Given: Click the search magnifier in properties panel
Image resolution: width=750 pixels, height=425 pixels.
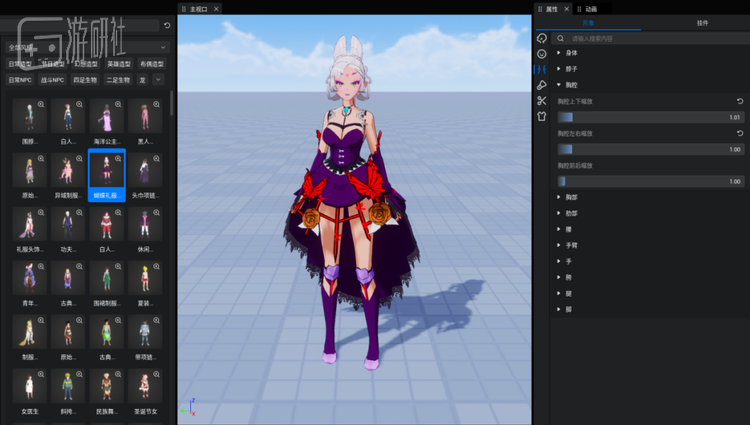Looking at the screenshot, I should (561, 38).
